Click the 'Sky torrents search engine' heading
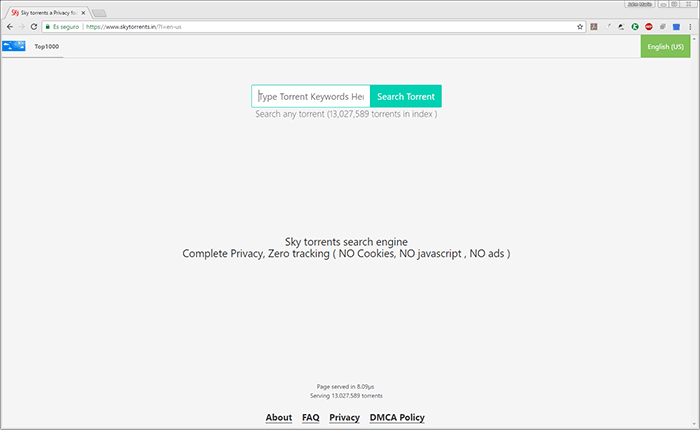The width and height of the screenshot is (700, 430). 346,242
